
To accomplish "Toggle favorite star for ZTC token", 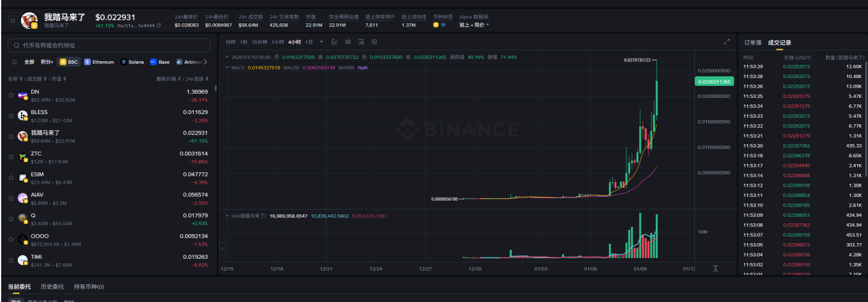I will pos(11,157).
